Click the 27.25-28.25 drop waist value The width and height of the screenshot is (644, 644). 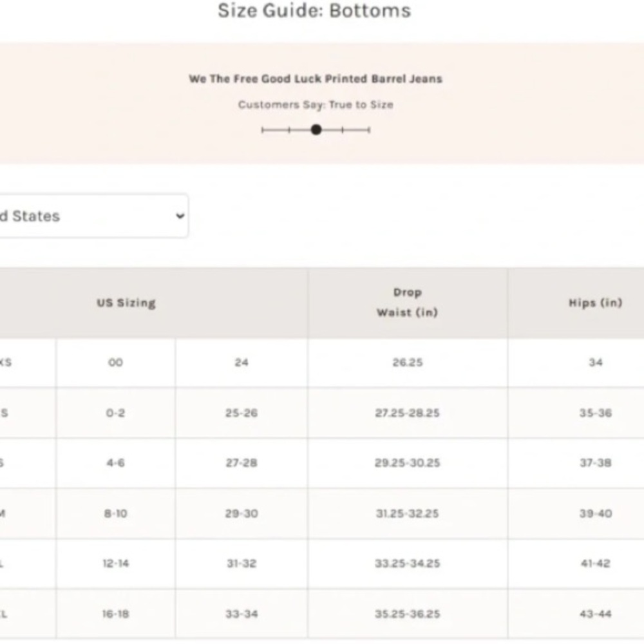(408, 413)
